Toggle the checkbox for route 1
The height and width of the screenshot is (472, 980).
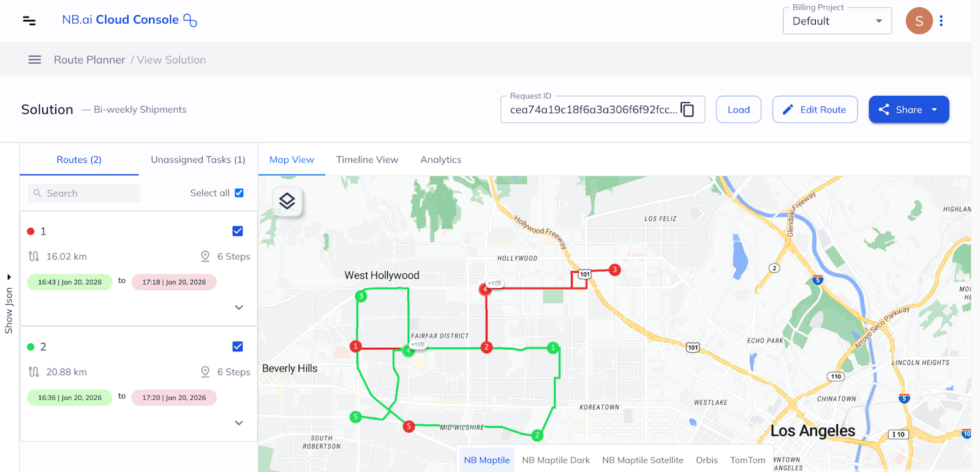[x=238, y=231]
